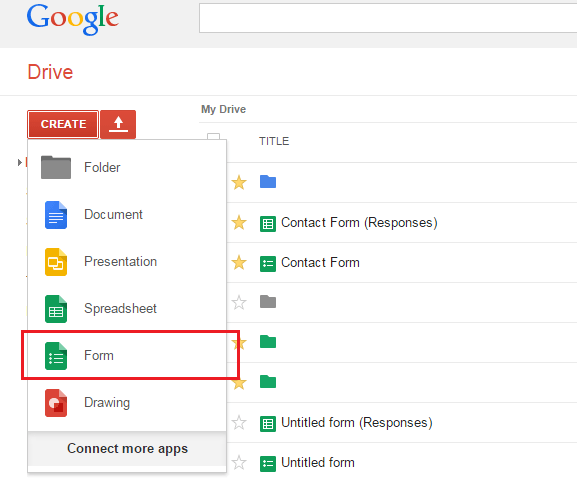The width and height of the screenshot is (577, 482).
Task: Expand the My Drive tree arrow
Action: pos(20,162)
